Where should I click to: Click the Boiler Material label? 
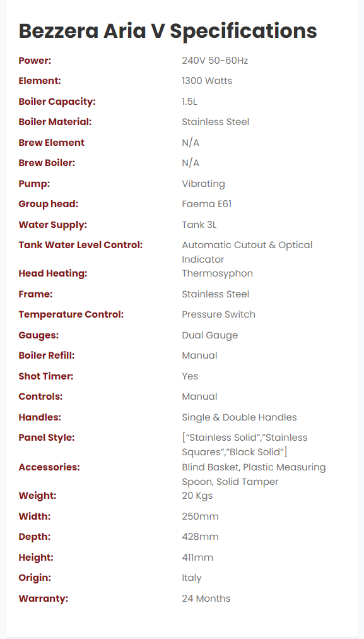pyautogui.click(x=55, y=122)
